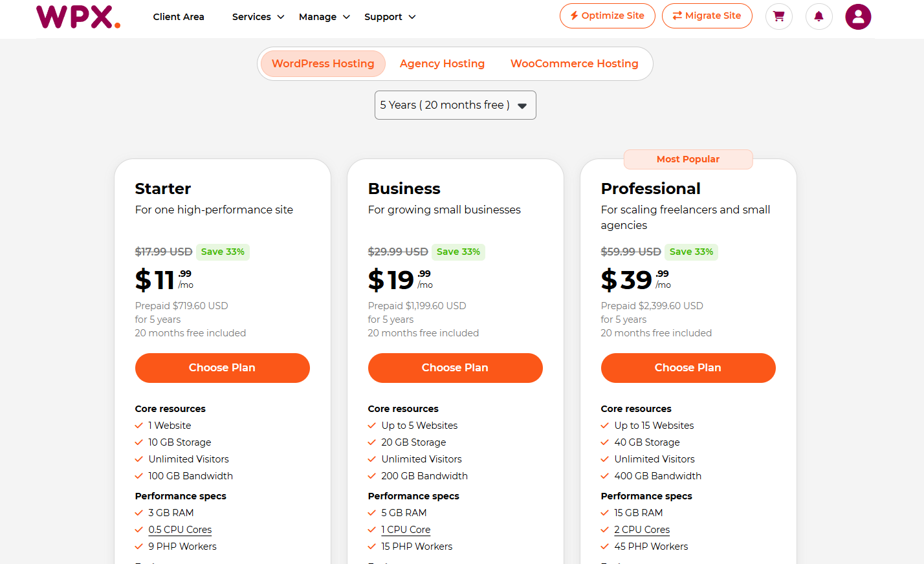This screenshot has width=924, height=564.
Task: Click the 400 GB Bandwidth feature
Action: pyautogui.click(x=658, y=476)
